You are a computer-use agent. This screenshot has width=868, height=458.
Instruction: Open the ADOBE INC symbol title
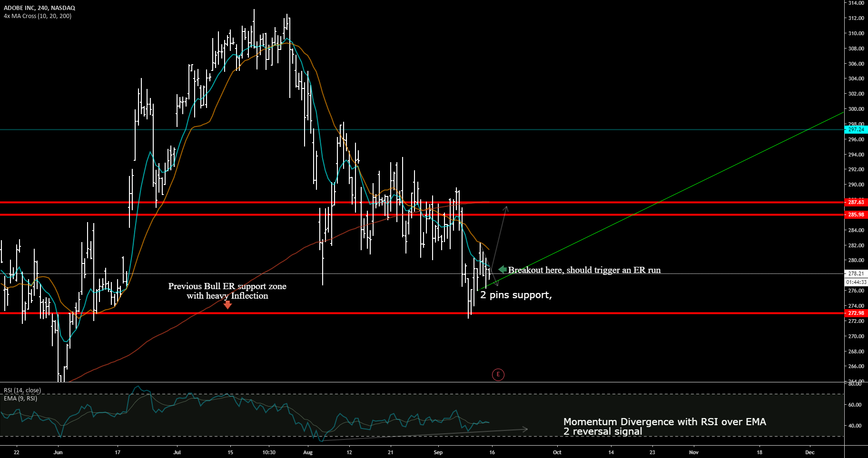39,8
